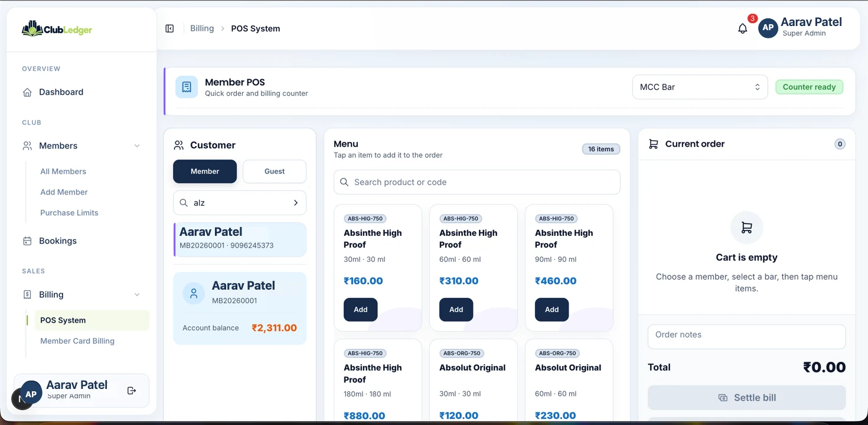Click the Aarav Patel name in the header
This screenshot has height=425, width=868.
811,22
